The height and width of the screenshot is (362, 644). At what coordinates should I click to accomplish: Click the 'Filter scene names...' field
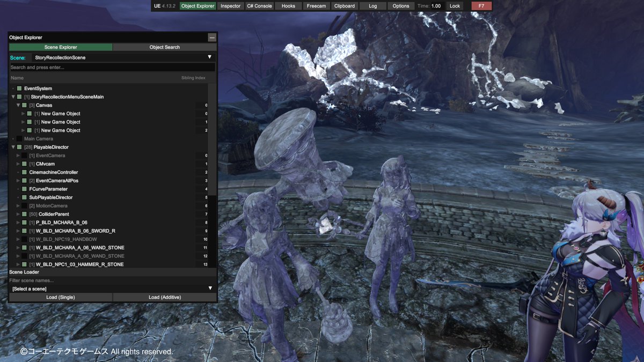pyautogui.click(x=112, y=280)
